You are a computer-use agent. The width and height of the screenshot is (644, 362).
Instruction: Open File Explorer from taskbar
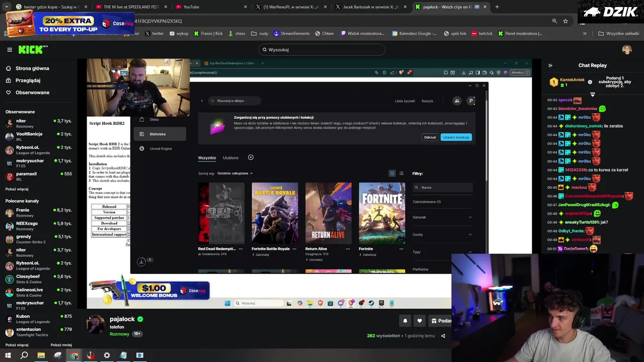pos(41,355)
